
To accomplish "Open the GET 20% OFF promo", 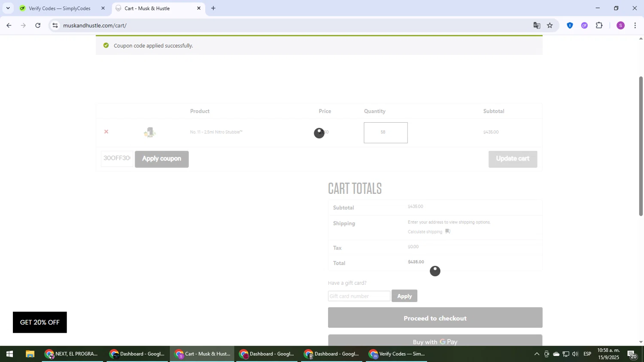I will coord(40,322).
